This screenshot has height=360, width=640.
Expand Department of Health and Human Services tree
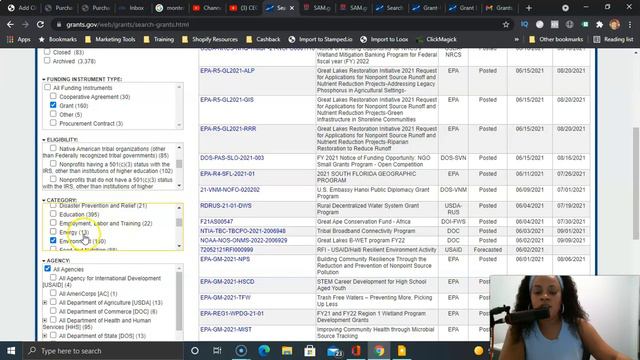[45, 320]
